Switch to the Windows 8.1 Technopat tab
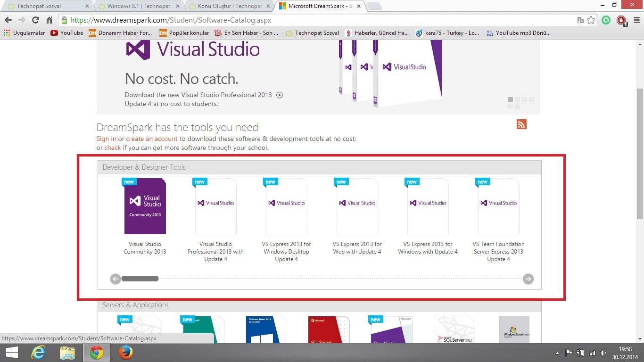Viewport: 644px width, 362px height. [138, 6]
